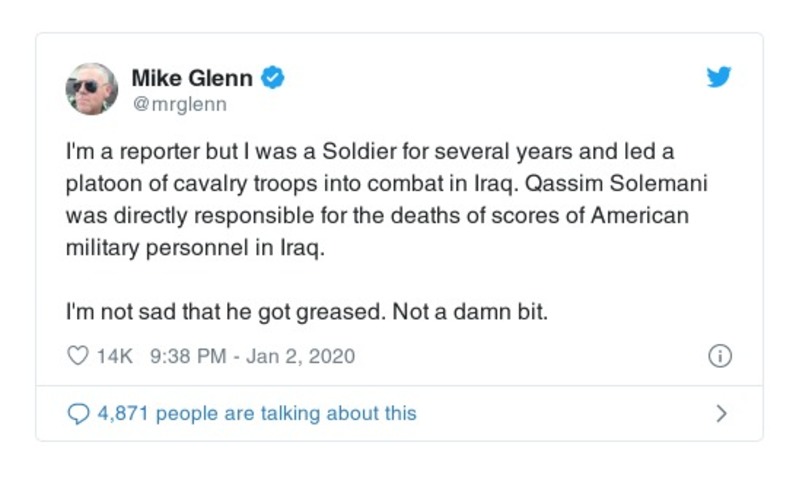Click the blue verified badge
Image resolution: width=799 pixels, height=490 pixels.
[x=273, y=78]
